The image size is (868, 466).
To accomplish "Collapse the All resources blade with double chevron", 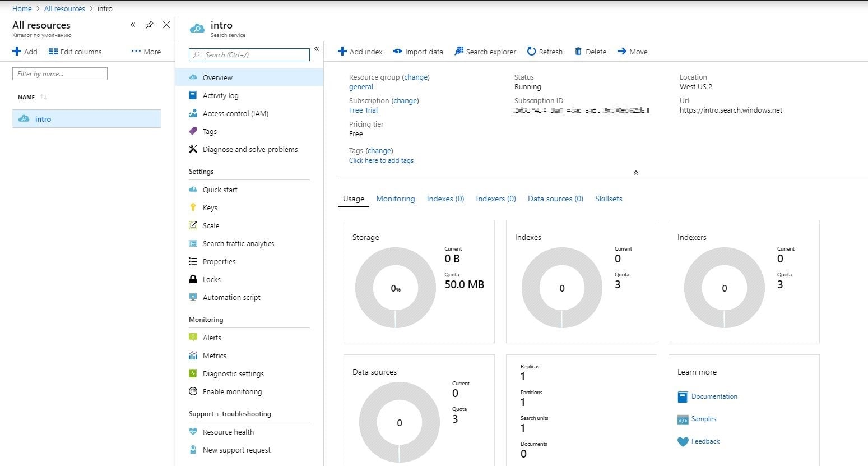I will click(133, 25).
